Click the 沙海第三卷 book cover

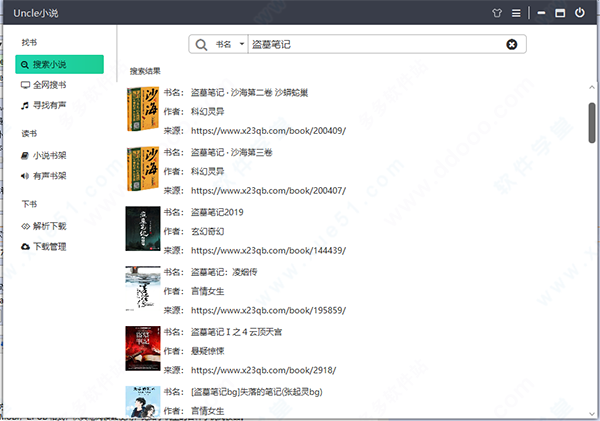143,169
